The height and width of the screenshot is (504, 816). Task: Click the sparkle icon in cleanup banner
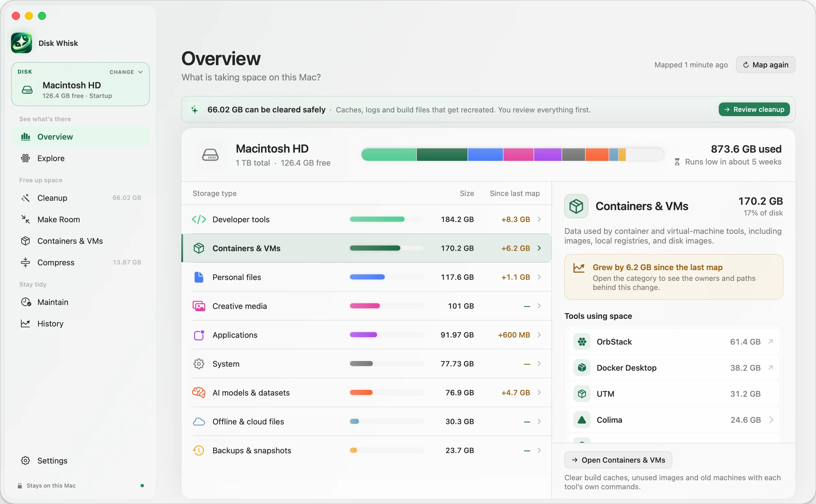point(194,109)
